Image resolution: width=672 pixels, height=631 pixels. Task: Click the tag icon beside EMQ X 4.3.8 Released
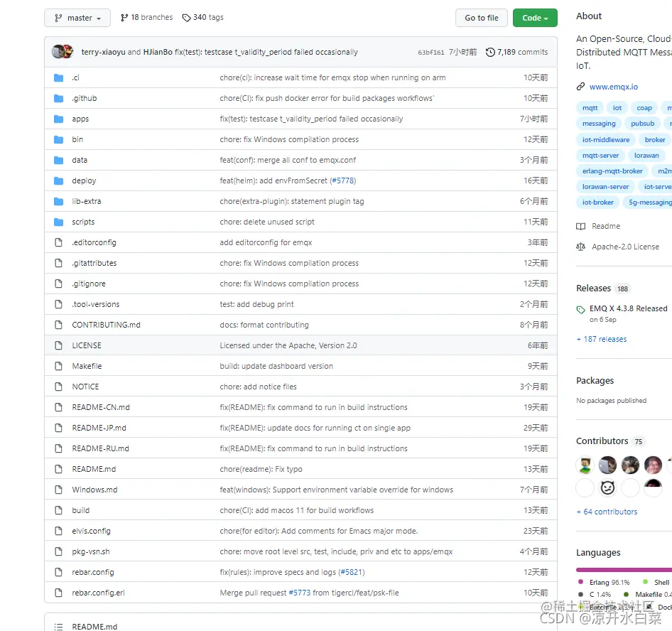580,310
